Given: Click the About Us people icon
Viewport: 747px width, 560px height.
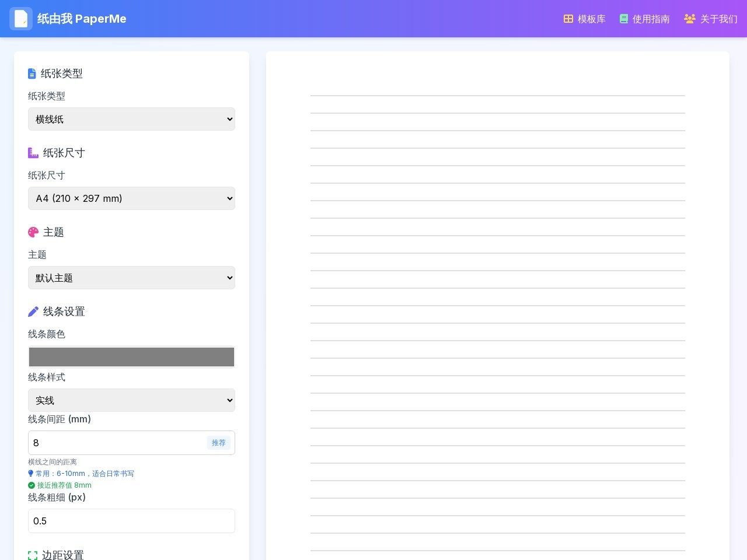Looking at the screenshot, I should (x=690, y=19).
